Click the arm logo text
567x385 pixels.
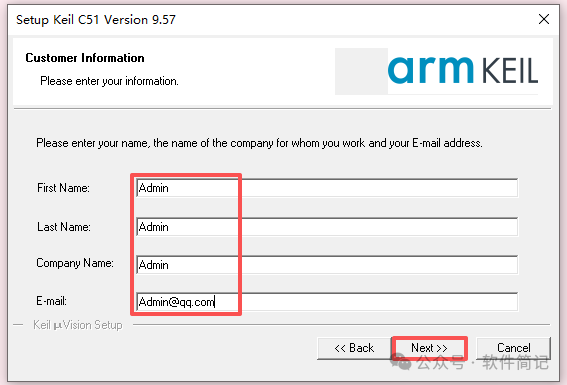click(x=430, y=70)
